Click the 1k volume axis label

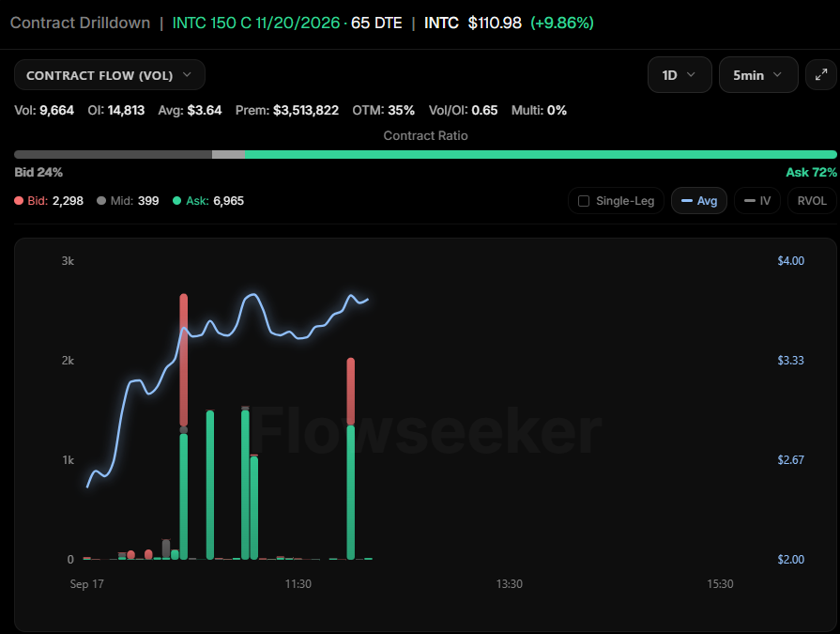point(68,460)
